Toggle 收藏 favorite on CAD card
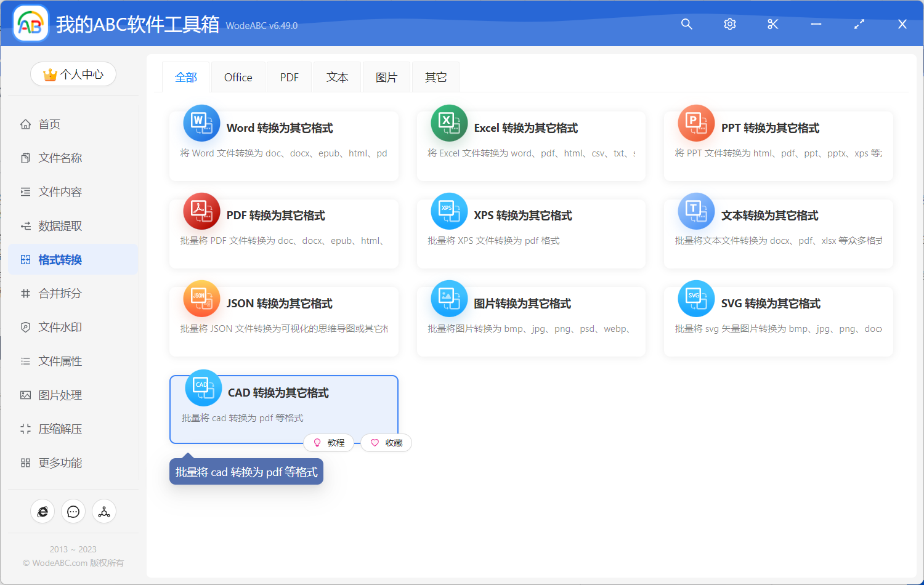This screenshot has width=924, height=585. coord(386,443)
